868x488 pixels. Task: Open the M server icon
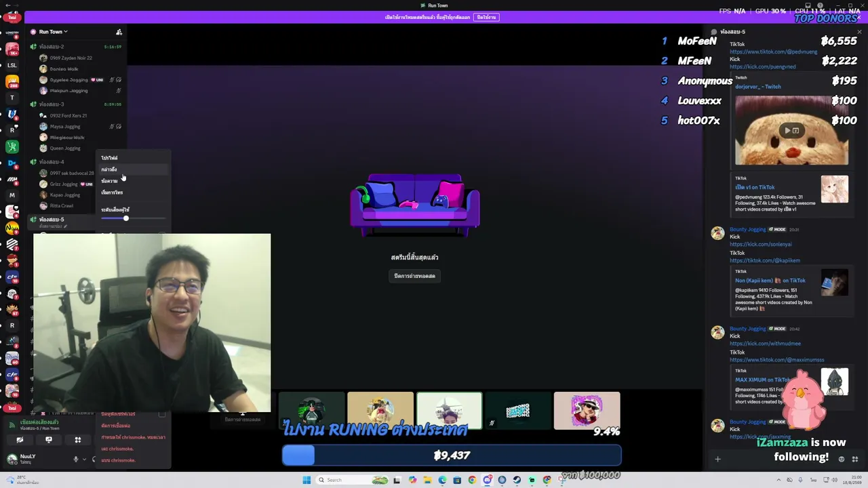point(12,195)
